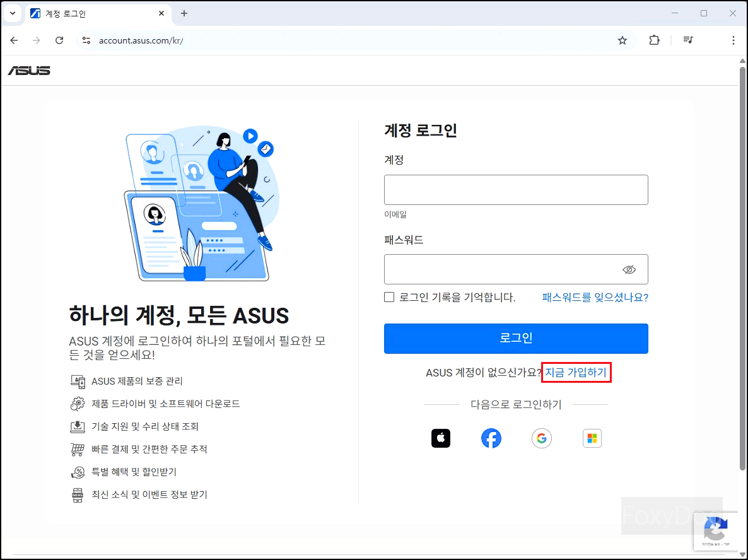The width and height of the screenshot is (748, 560).
Task: Click the 빠른 결제 shopping cart icon
Action: click(x=78, y=449)
